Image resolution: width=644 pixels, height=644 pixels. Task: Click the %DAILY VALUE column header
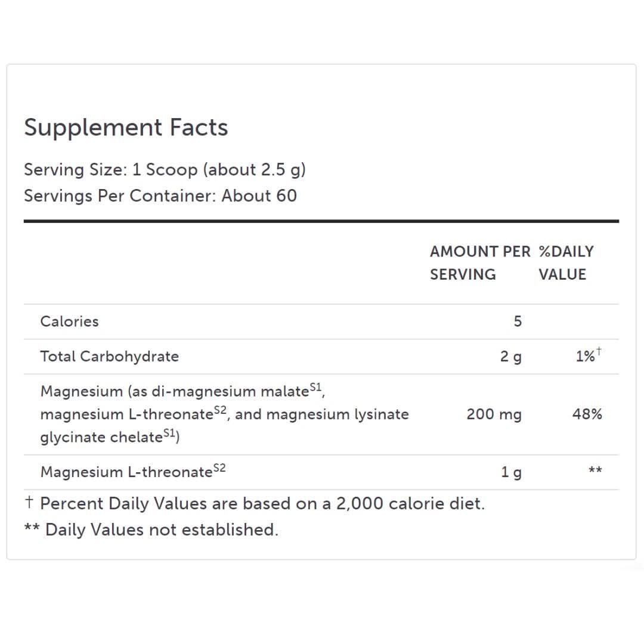(566, 263)
